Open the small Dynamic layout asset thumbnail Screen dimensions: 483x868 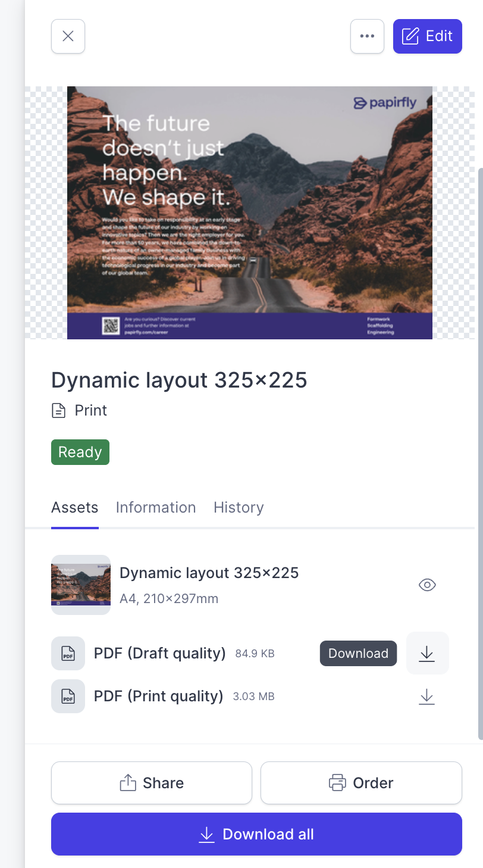point(81,585)
